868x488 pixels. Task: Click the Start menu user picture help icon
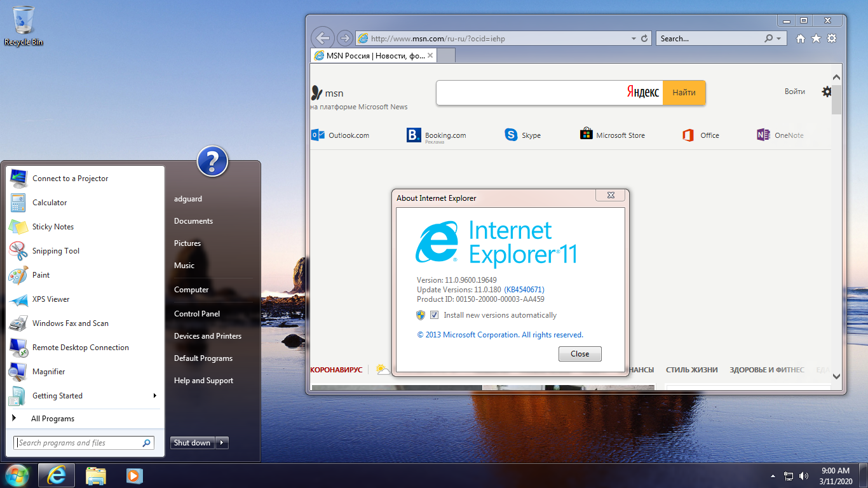pos(212,161)
